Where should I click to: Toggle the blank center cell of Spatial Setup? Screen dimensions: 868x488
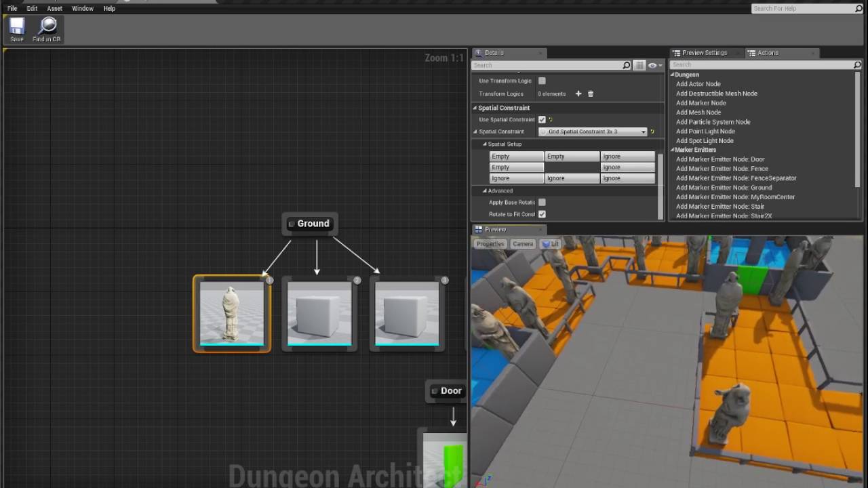[572, 167]
